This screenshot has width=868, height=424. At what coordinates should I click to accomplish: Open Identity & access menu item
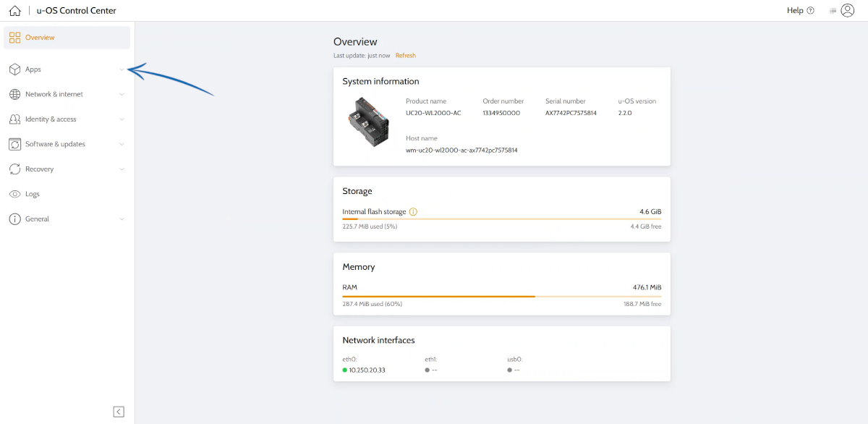pyautogui.click(x=51, y=119)
